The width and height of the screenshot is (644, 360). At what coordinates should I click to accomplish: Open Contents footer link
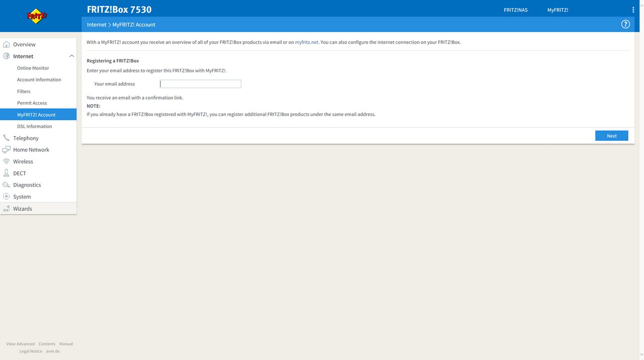tap(47, 344)
